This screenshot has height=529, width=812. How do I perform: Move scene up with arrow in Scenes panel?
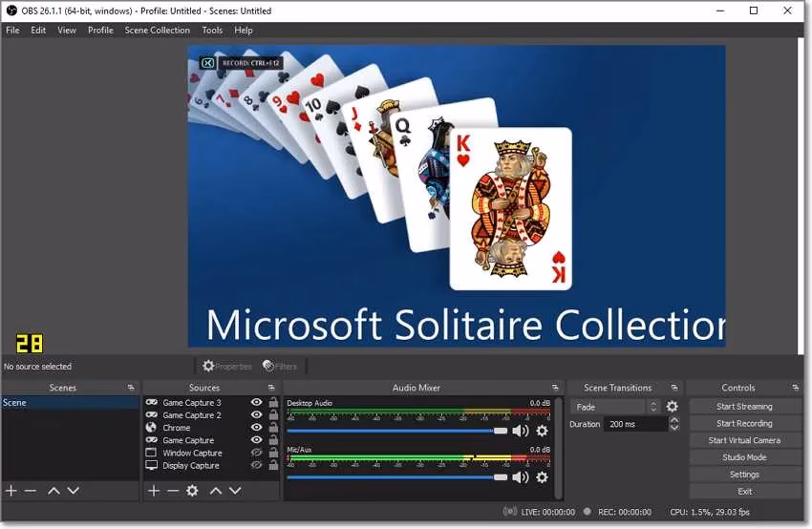click(53, 490)
